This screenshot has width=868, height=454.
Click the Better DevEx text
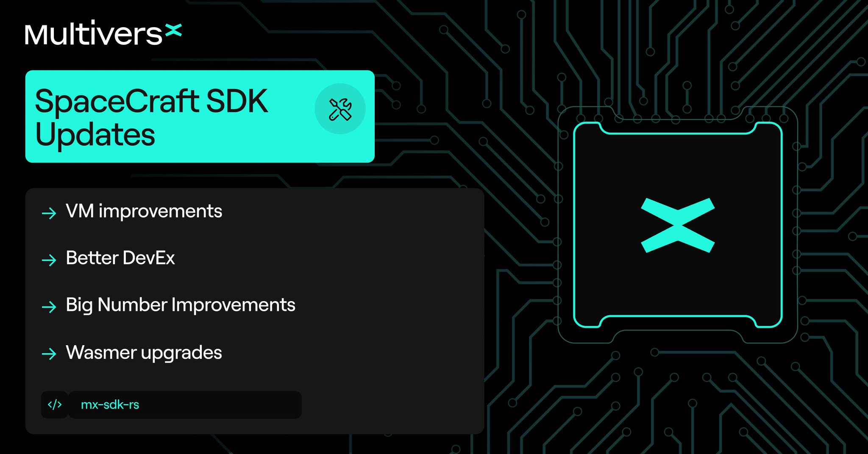tap(120, 258)
